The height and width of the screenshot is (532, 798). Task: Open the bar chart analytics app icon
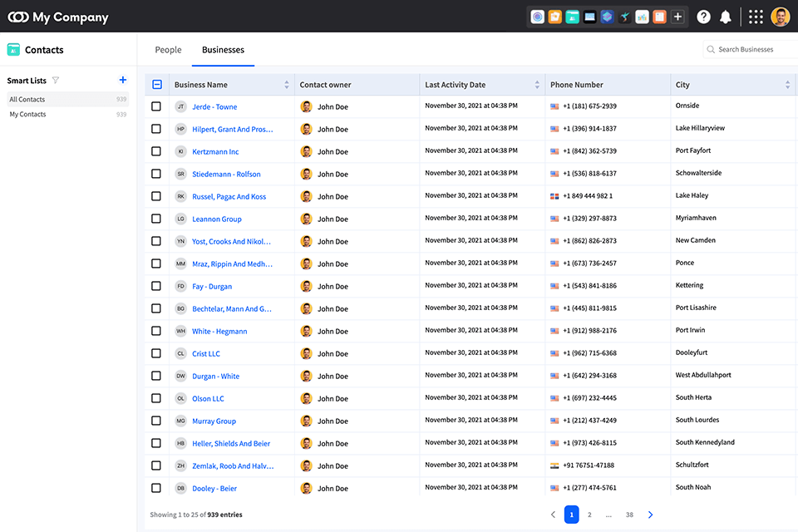643,17
